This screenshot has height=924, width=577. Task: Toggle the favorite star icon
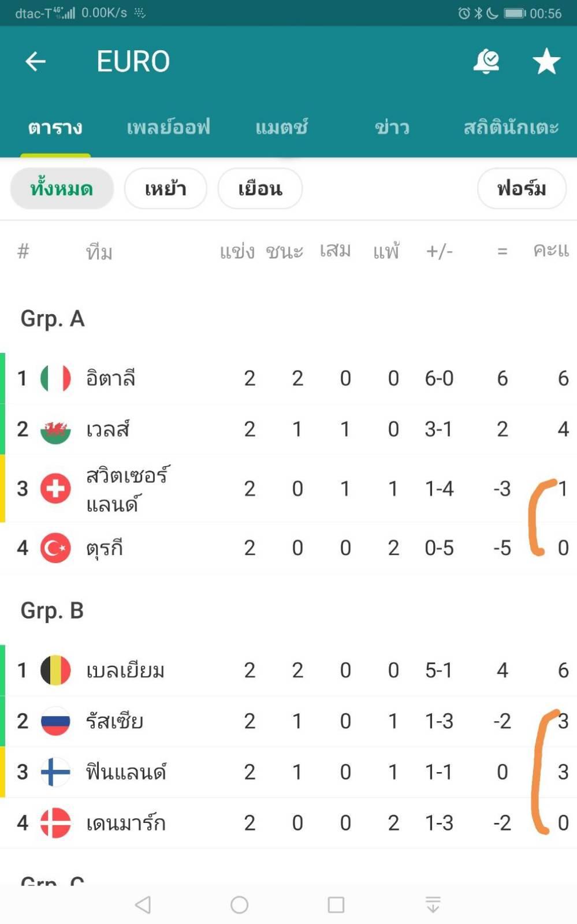tap(546, 61)
